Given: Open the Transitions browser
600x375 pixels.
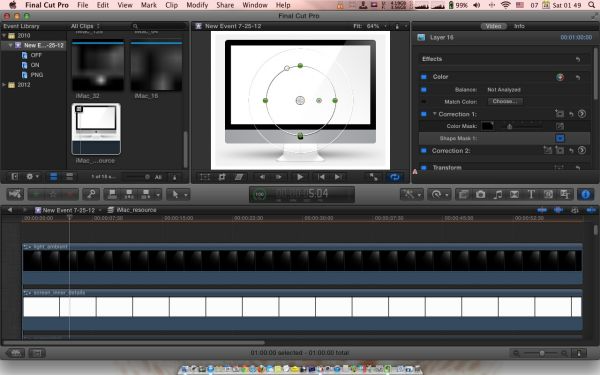Looking at the screenshot, I should coord(514,194).
